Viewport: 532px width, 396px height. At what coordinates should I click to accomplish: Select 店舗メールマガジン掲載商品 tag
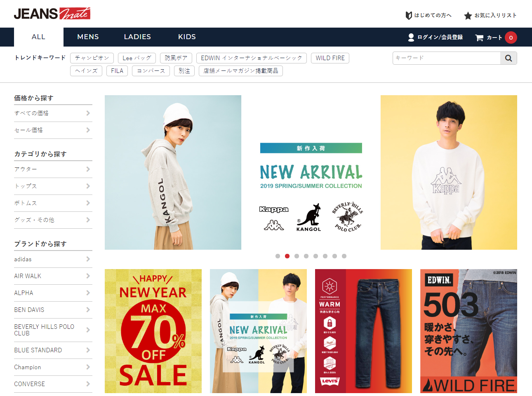[241, 71]
